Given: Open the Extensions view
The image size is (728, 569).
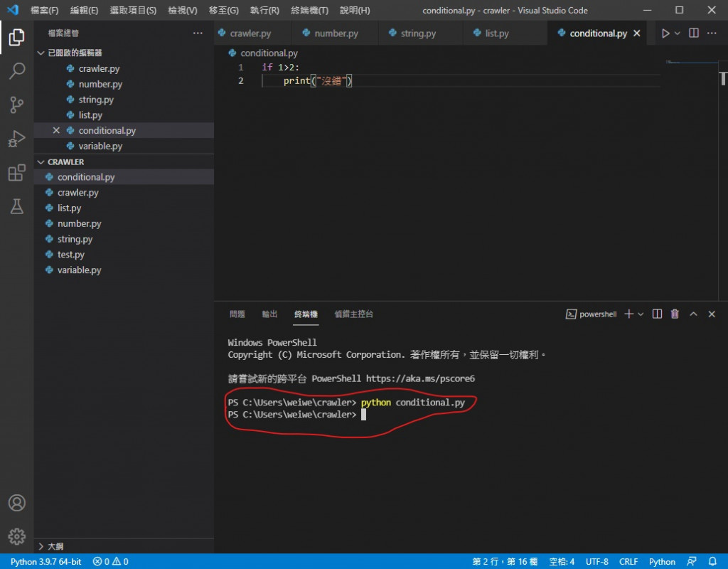Looking at the screenshot, I should [17, 173].
